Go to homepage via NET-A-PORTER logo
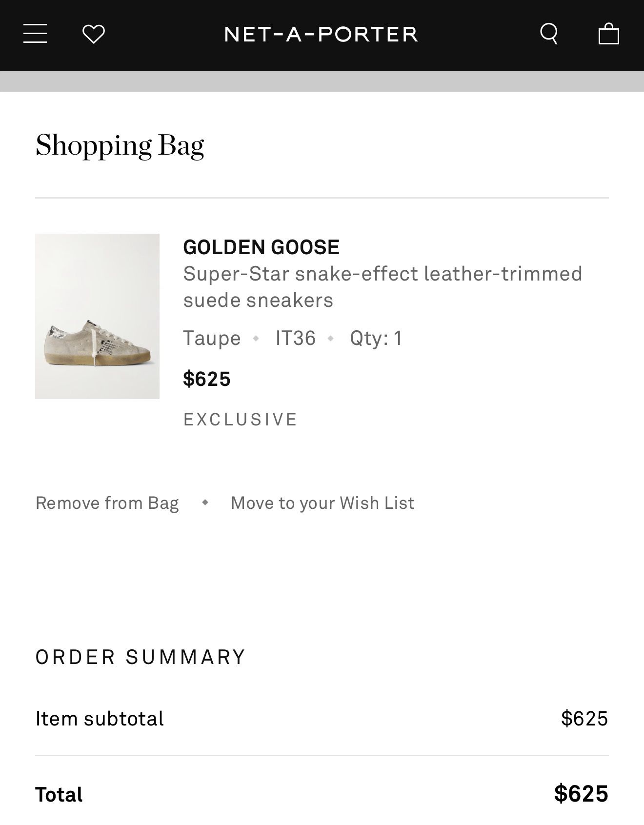The image size is (644, 825). [x=321, y=34]
